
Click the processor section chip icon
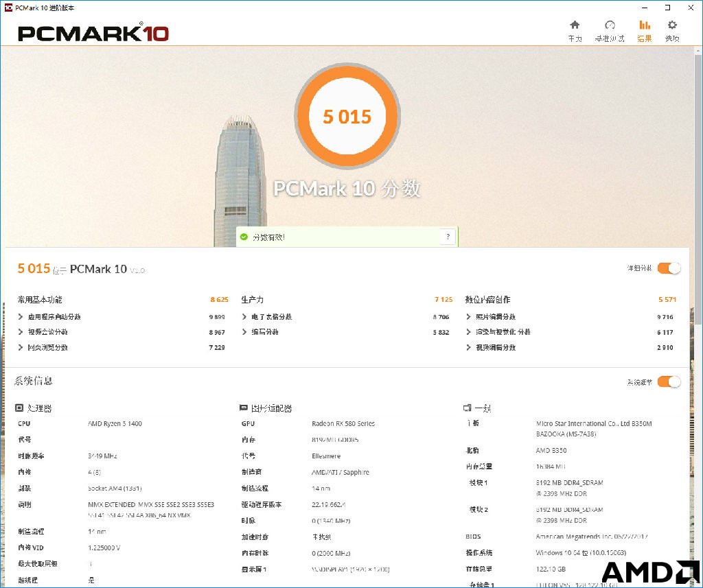coord(19,408)
